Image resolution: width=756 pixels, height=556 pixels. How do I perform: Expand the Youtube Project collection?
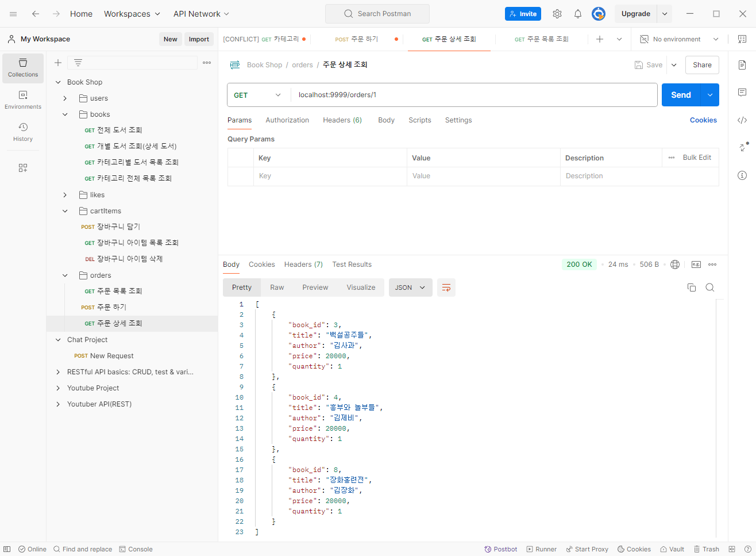point(58,388)
